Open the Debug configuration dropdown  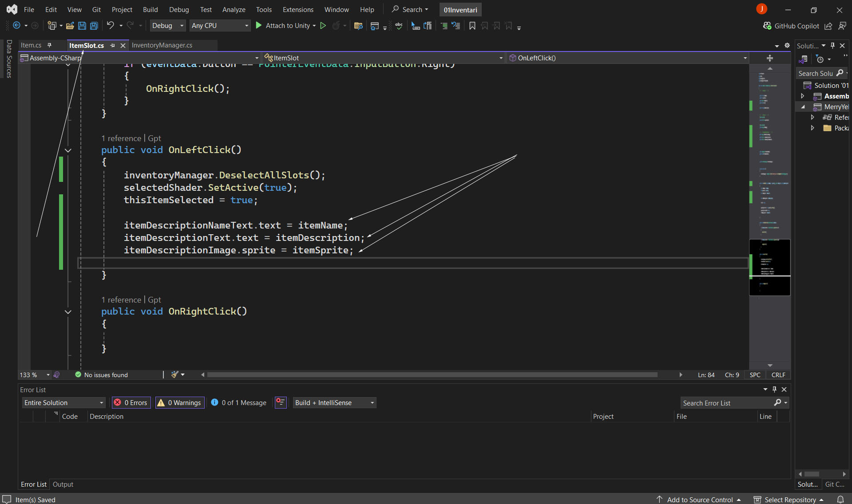tap(168, 26)
